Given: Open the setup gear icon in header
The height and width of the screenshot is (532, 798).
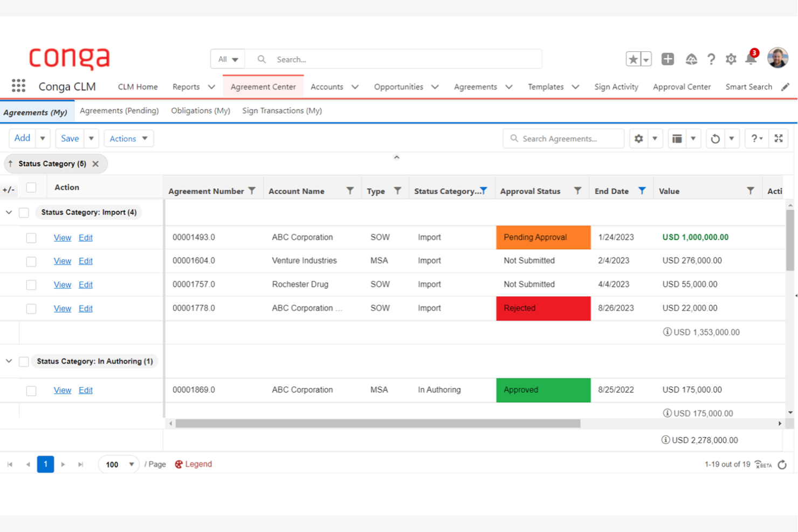Looking at the screenshot, I should pos(731,59).
